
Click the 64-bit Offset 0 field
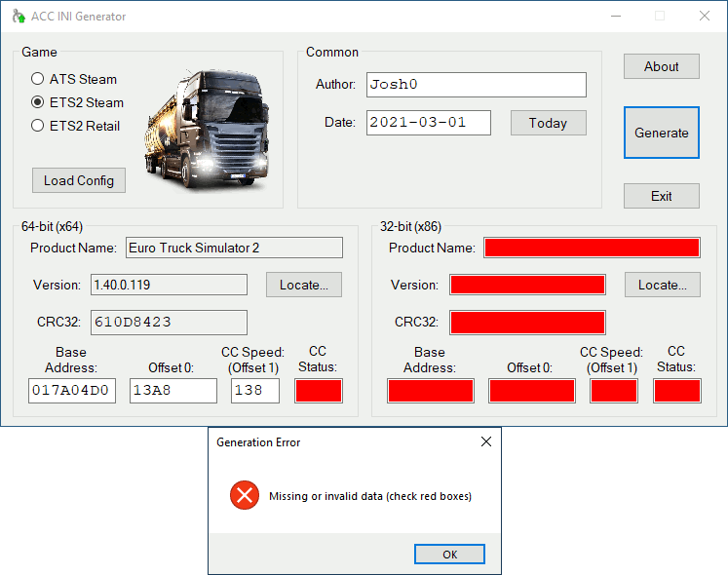[x=173, y=391]
